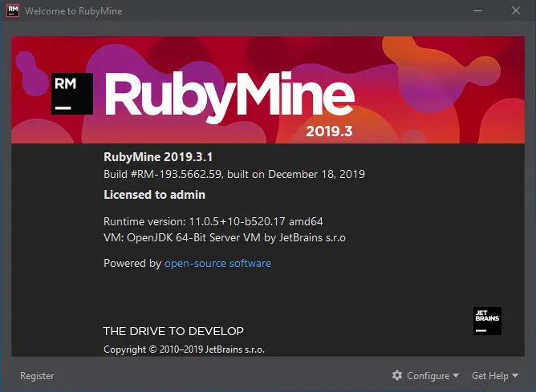Click the 'Licensed to admin' text

[155, 195]
